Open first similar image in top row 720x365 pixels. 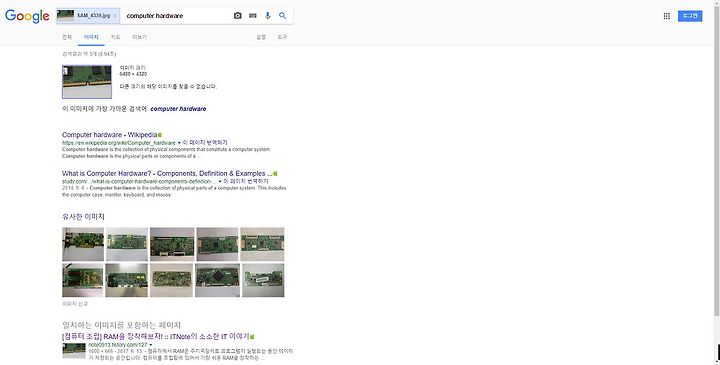(x=83, y=244)
